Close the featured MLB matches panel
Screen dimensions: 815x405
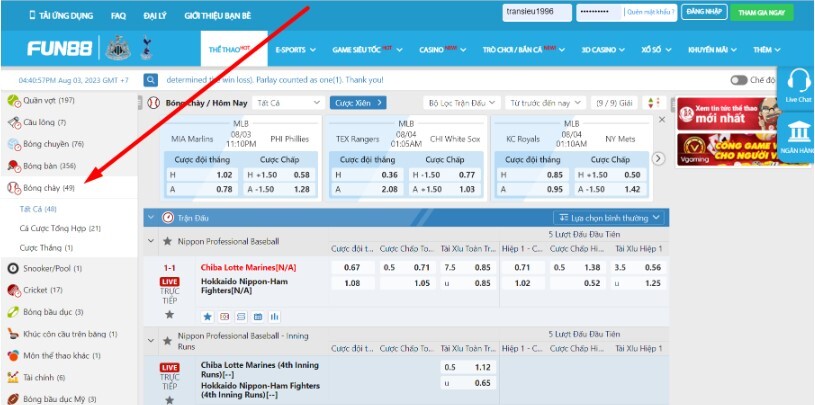[x=660, y=120]
